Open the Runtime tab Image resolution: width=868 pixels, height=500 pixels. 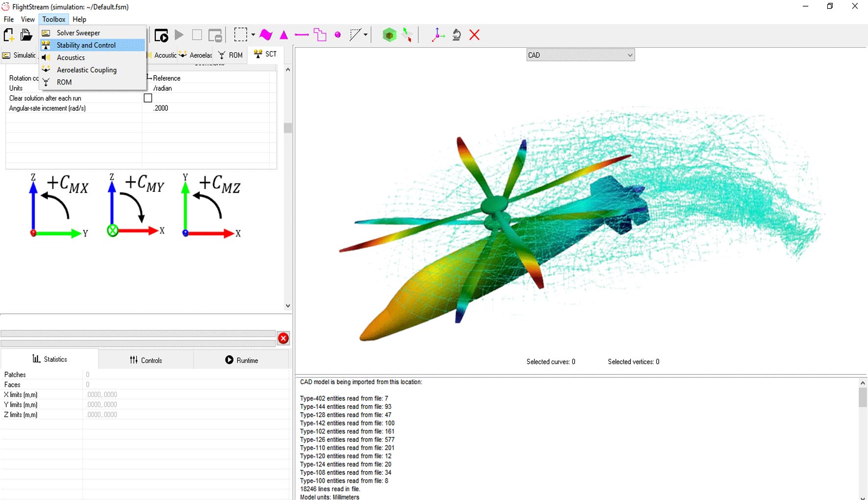[241, 360]
